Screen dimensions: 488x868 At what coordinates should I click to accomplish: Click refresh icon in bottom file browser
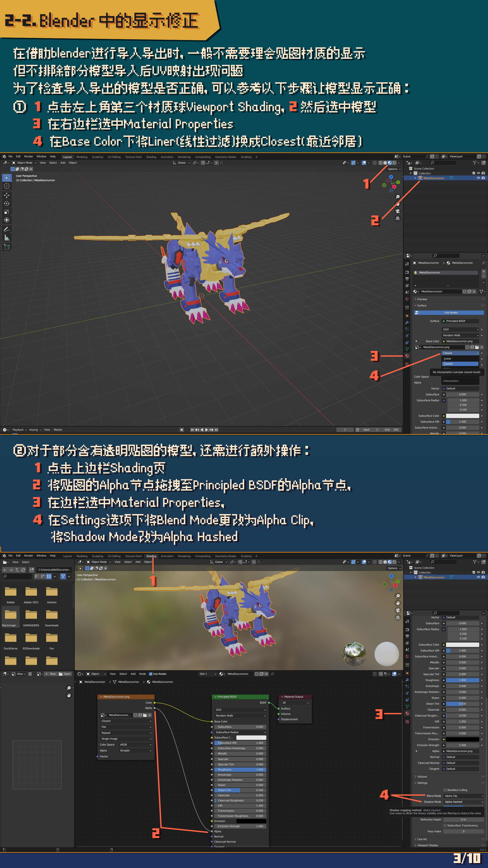(x=23, y=570)
